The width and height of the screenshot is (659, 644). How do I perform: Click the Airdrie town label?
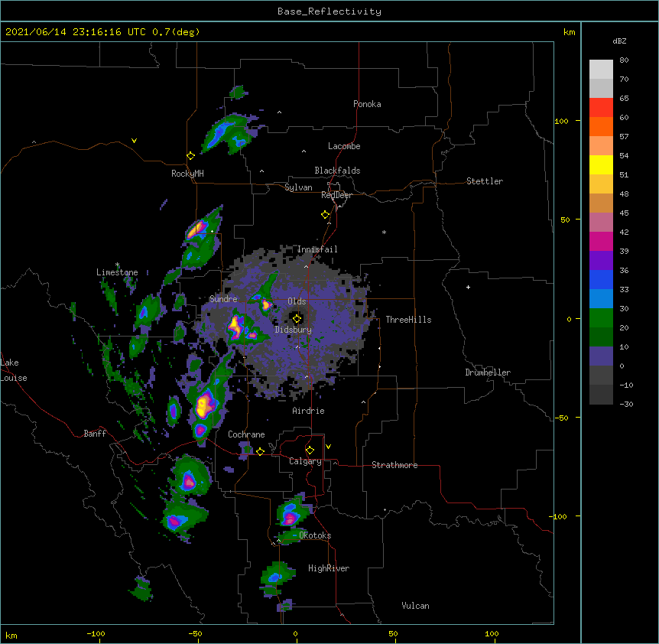tap(309, 411)
